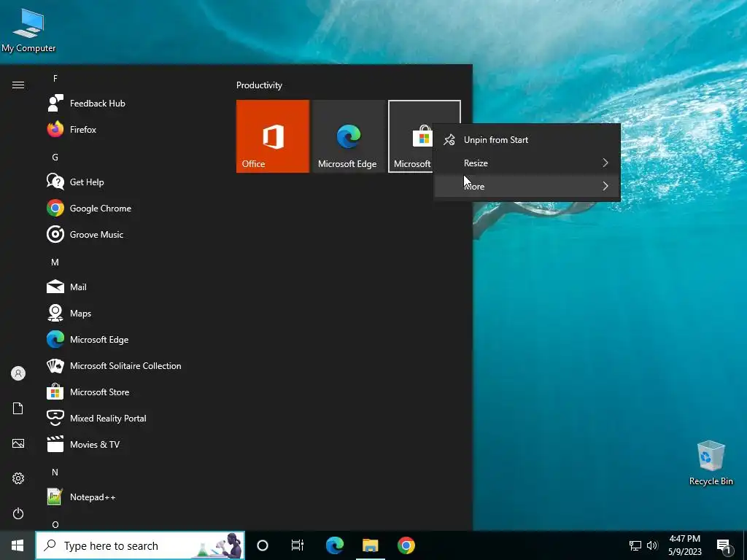Open Cortana from the taskbar
Image resolution: width=747 pixels, height=560 pixels.
(263, 545)
